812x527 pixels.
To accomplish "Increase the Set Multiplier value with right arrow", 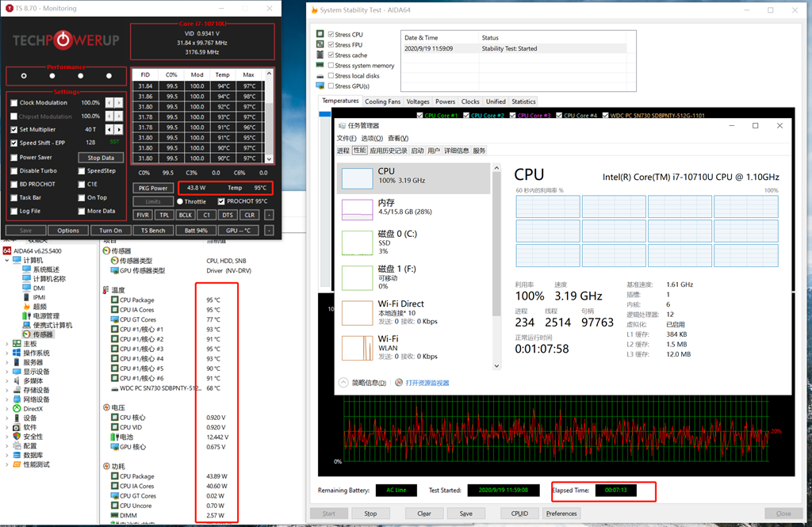I will (x=119, y=129).
